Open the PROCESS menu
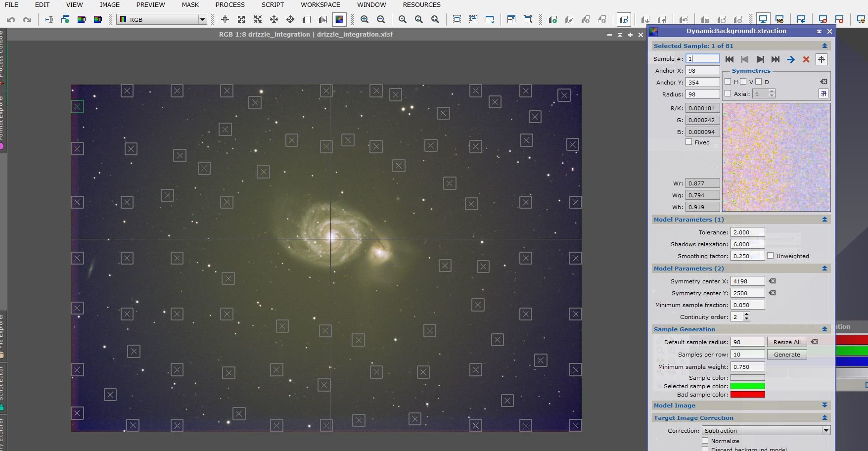 click(230, 5)
